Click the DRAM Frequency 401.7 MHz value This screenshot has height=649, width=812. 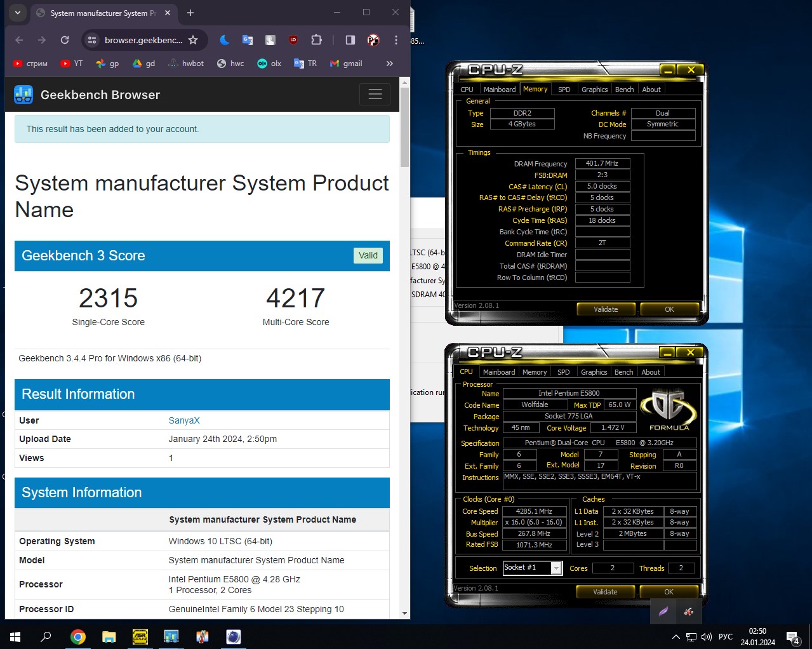[x=602, y=164]
